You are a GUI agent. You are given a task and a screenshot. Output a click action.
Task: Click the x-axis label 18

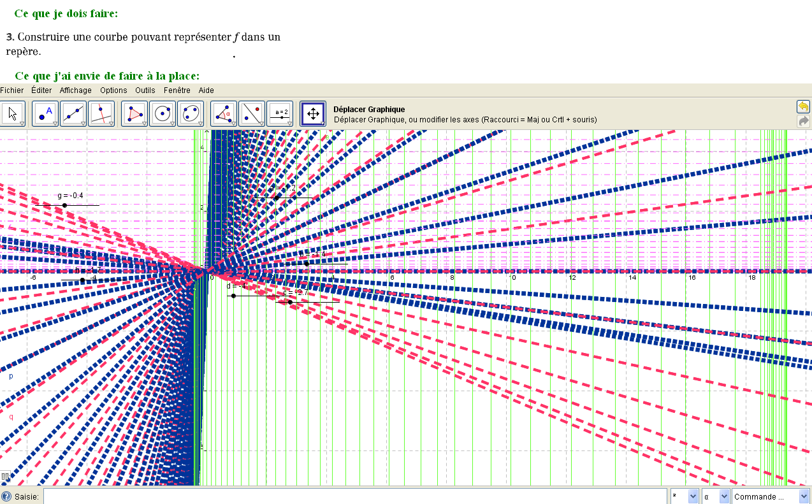tap(751, 277)
